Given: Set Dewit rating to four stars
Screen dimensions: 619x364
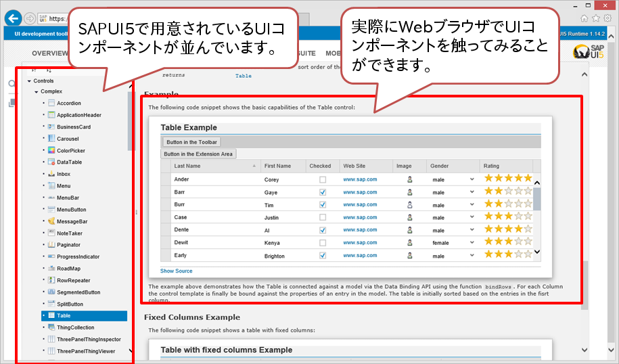Looking at the screenshot, I should click(x=518, y=242).
